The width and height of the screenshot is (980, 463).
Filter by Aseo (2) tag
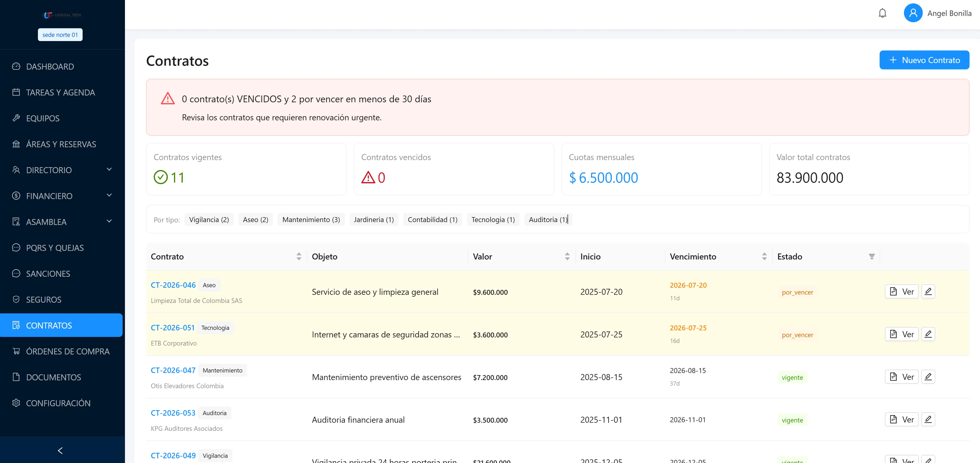pyautogui.click(x=256, y=220)
